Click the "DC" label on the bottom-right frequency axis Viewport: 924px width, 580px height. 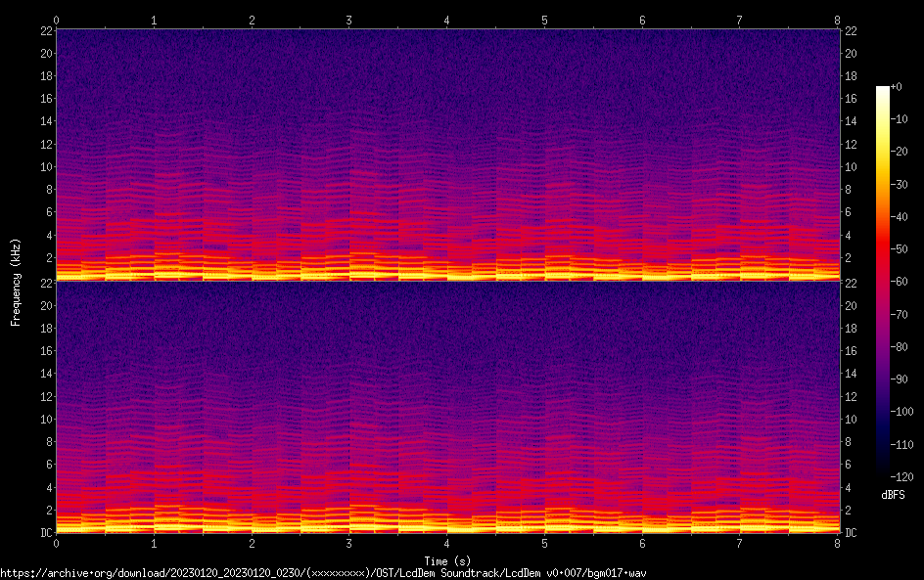pos(852,533)
